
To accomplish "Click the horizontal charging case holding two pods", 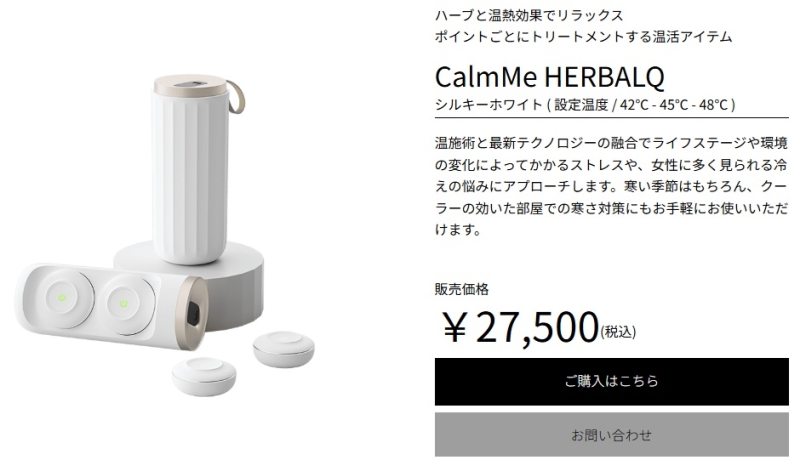I will click(x=110, y=306).
